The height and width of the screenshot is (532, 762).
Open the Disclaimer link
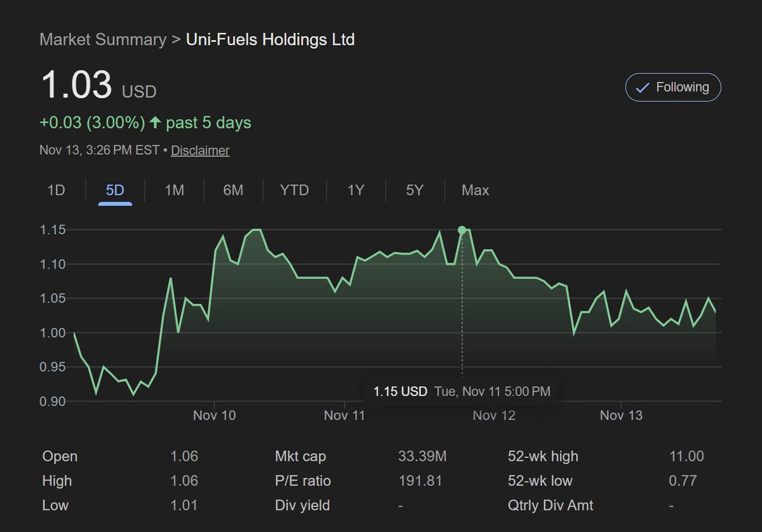coord(200,150)
